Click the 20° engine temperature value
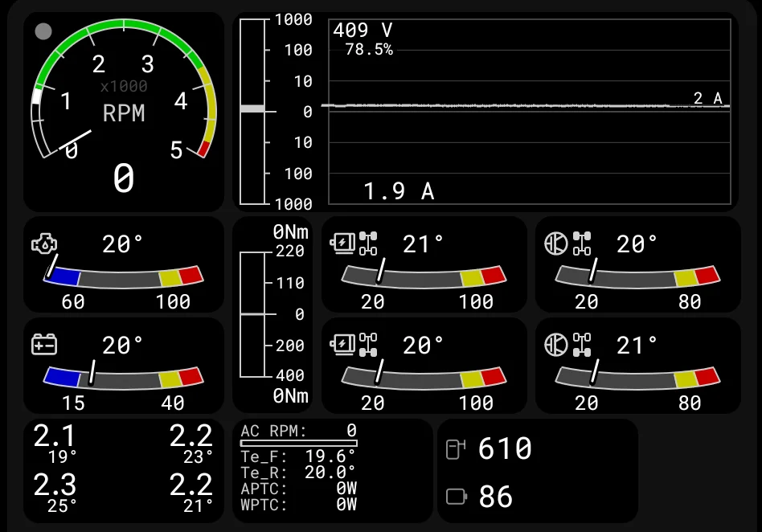The width and height of the screenshot is (762, 532). pyautogui.click(x=122, y=244)
